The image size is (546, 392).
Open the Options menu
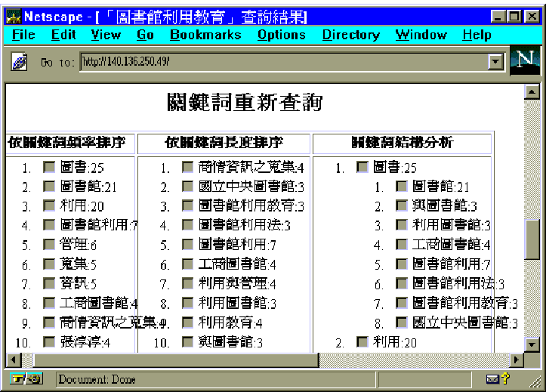click(281, 35)
